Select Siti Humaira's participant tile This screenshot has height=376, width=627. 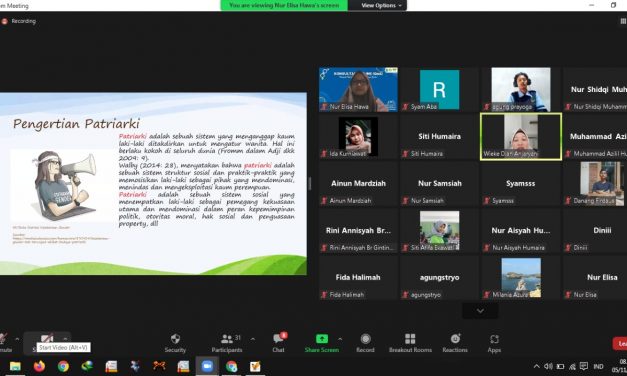439,136
